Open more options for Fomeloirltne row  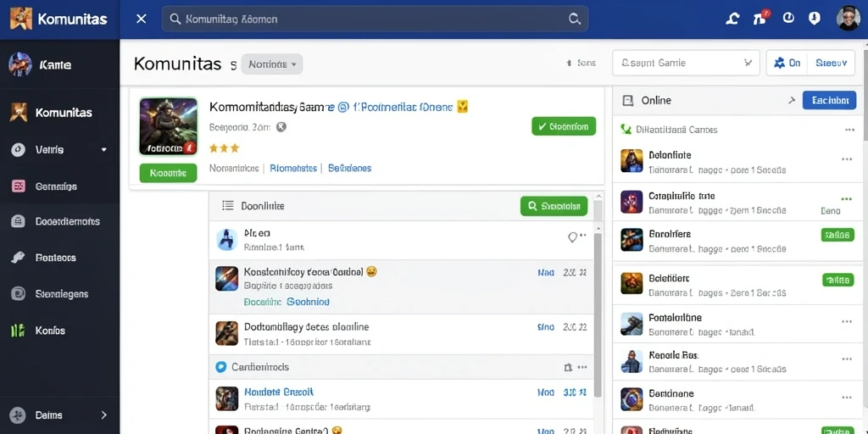click(x=847, y=321)
